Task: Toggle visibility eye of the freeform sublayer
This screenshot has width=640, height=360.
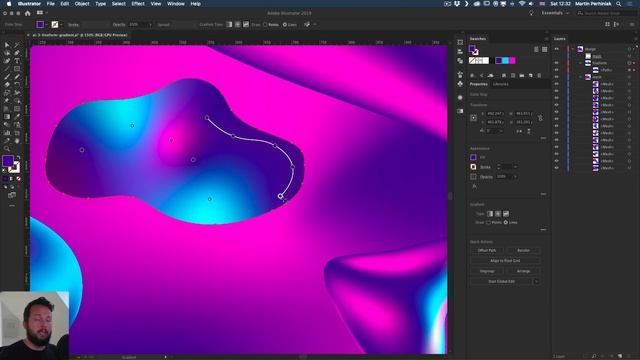Action: pyautogui.click(x=556, y=63)
